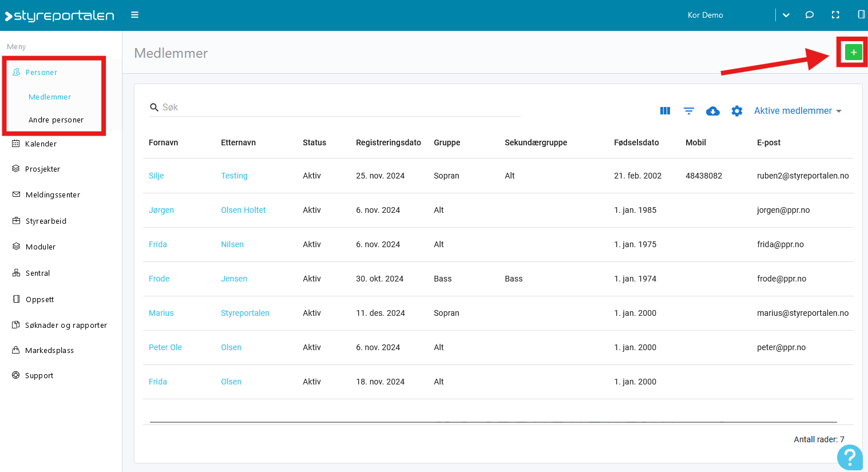This screenshot has height=472, width=868.
Task: Click email marius@styreportalen.no
Action: [803, 313]
